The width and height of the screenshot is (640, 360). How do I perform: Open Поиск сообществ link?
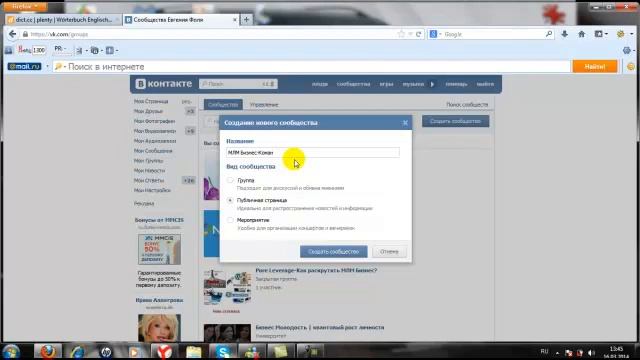(467, 105)
